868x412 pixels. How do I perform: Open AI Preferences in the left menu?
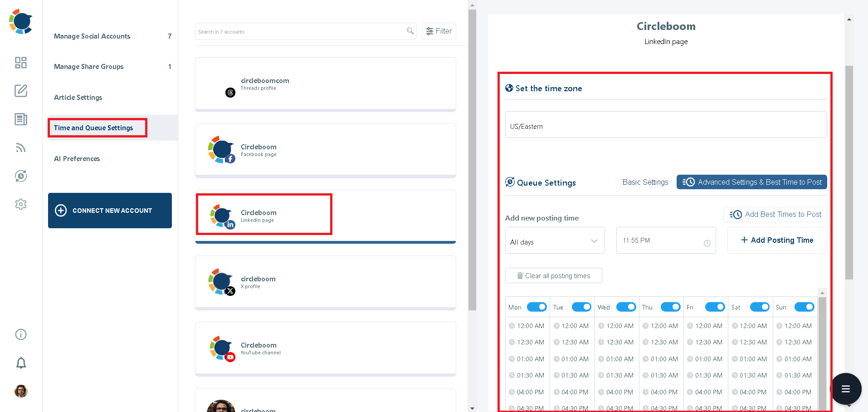pos(77,158)
